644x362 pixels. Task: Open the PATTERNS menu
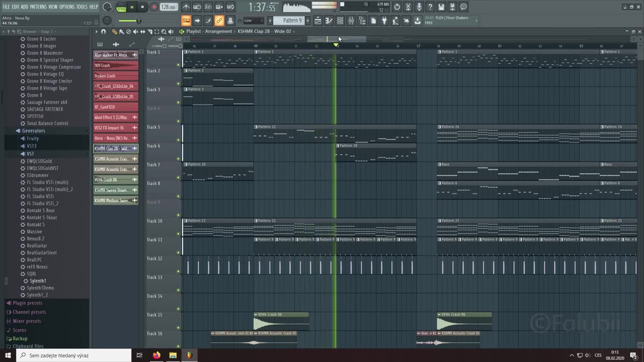pos(38,7)
